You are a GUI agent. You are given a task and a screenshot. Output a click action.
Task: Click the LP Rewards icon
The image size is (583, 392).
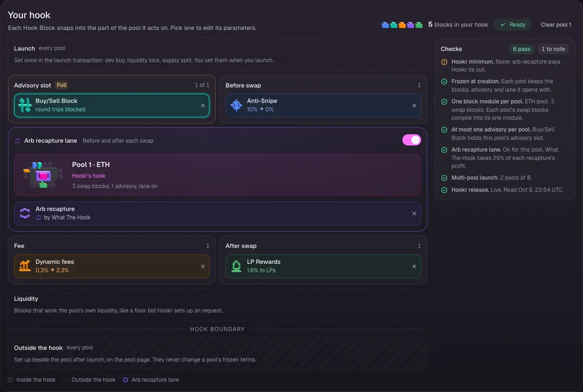236,266
